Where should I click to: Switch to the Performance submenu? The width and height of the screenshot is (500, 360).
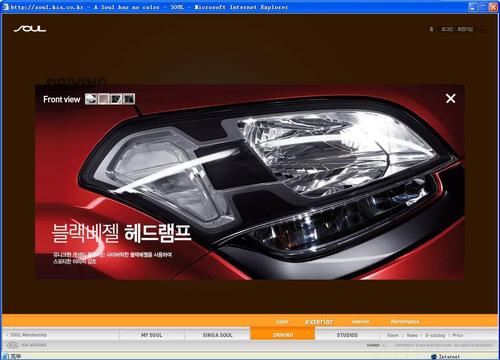pos(405,322)
